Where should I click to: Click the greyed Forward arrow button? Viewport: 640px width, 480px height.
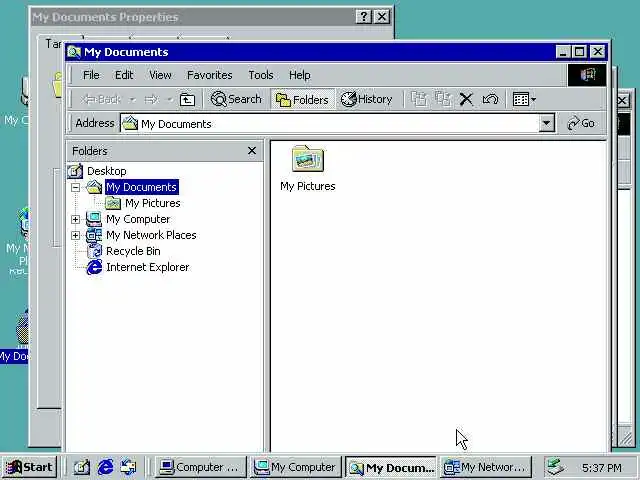tap(151, 99)
